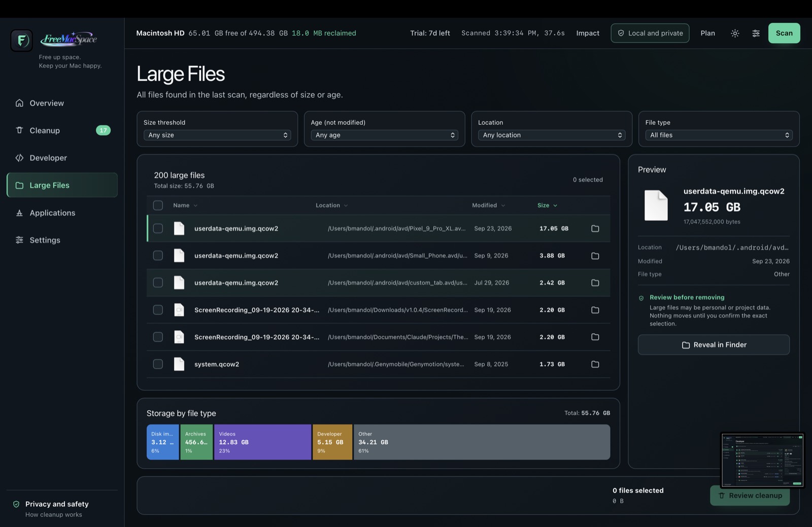Open Impact link in top bar
The width and height of the screenshot is (812, 527).
tap(588, 33)
